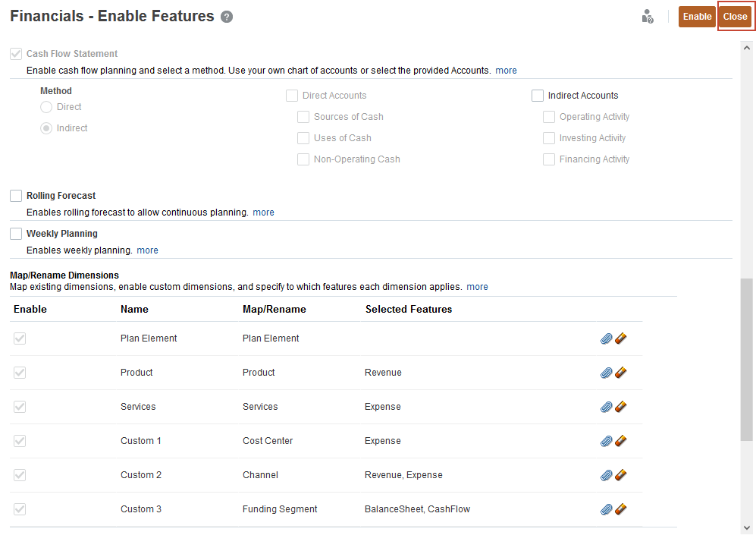Check the Sources of Cash checkbox
Screen dimensions: 756x551
(303, 116)
